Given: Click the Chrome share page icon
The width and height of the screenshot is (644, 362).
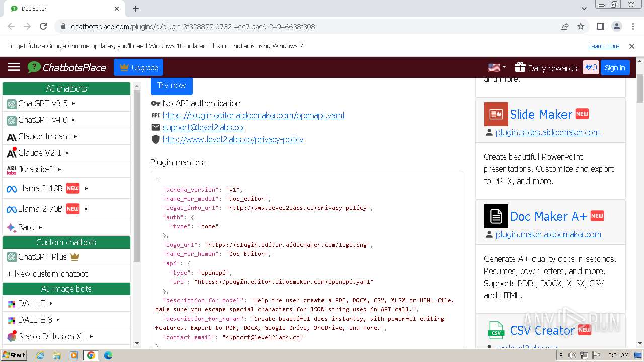Looking at the screenshot, I should pyautogui.click(x=565, y=26).
